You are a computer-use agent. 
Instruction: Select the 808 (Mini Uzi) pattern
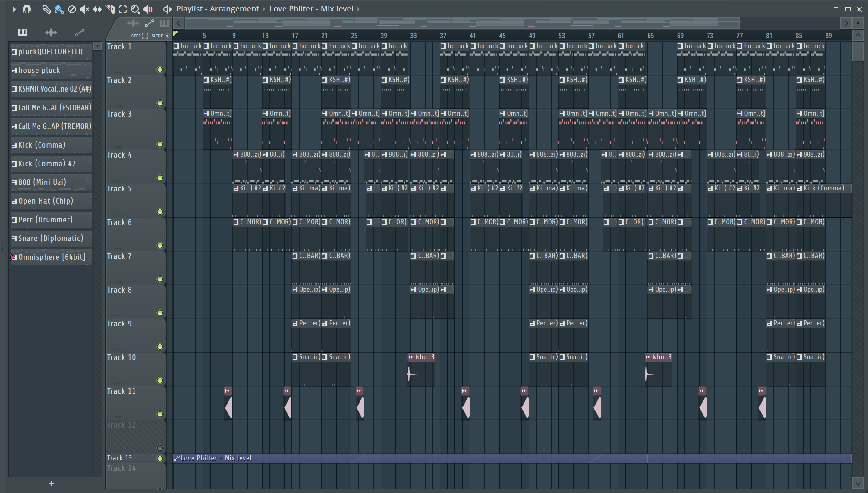pos(51,182)
